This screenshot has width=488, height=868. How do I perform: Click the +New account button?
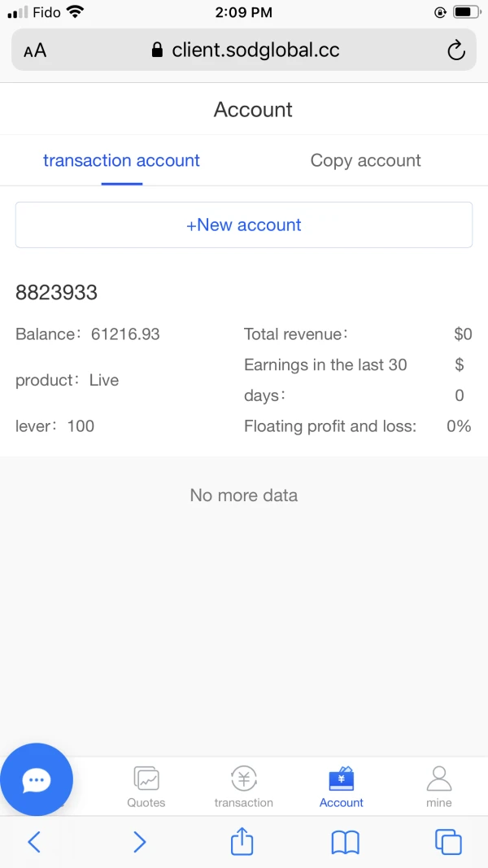pyautogui.click(x=244, y=225)
